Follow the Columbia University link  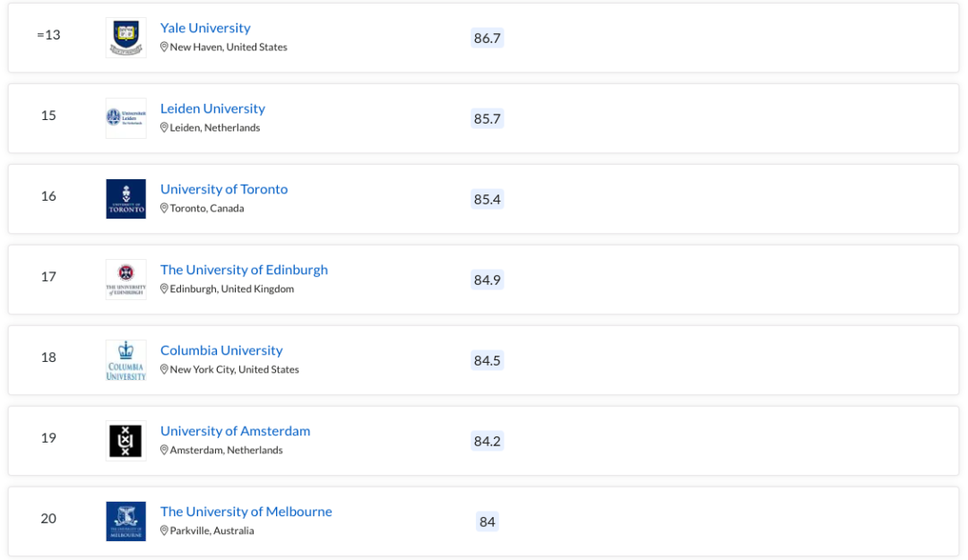click(221, 350)
